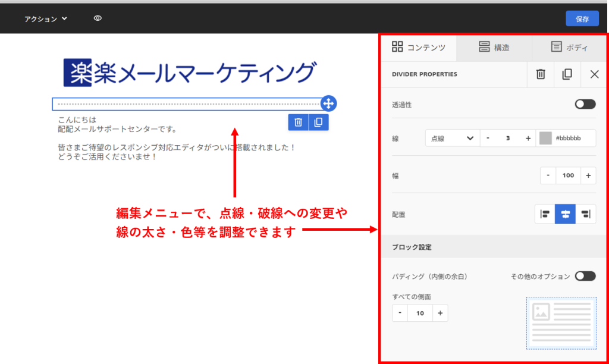
Task: Click the 楽楽メールマーケティング logo image
Action: pyautogui.click(x=190, y=73)
